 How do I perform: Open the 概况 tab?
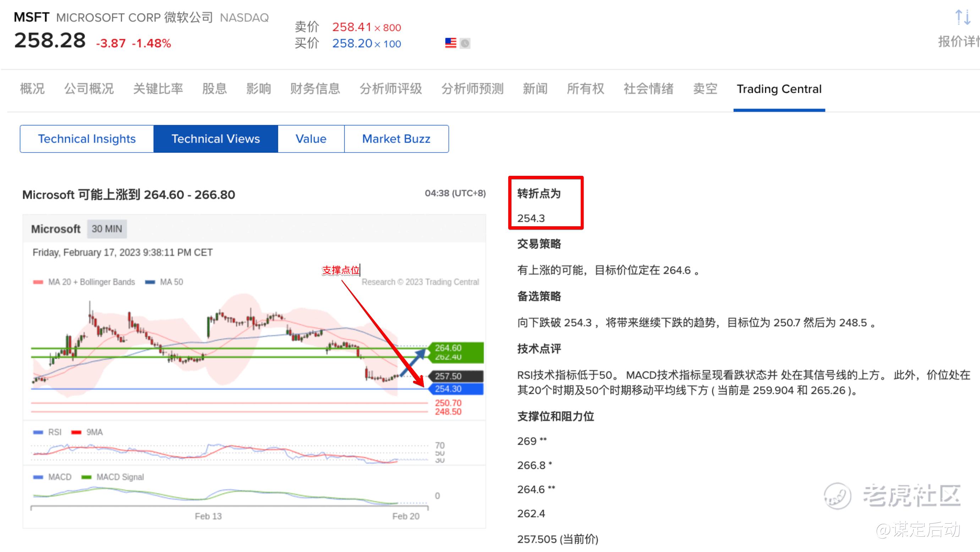32,89
